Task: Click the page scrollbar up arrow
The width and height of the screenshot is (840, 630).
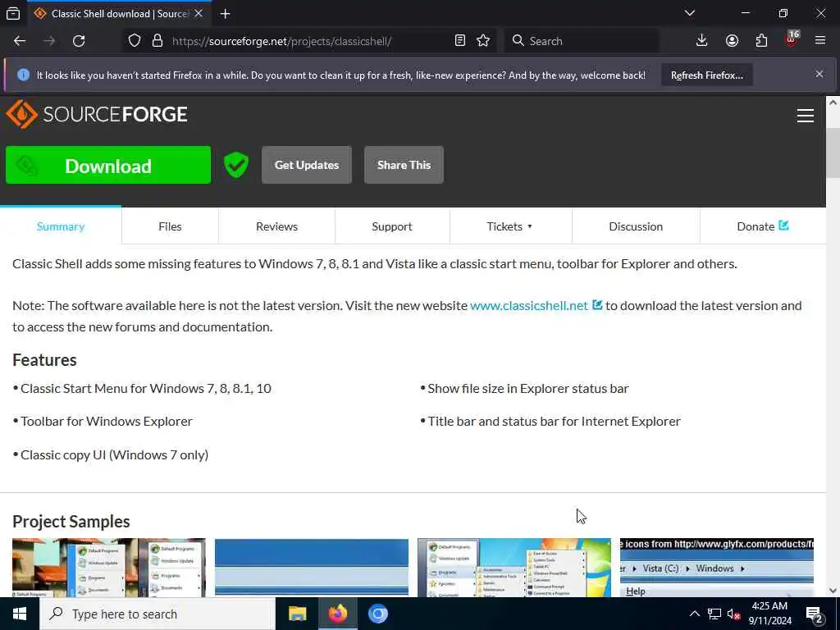Action: pyautogui.click(x=833, y=103)
